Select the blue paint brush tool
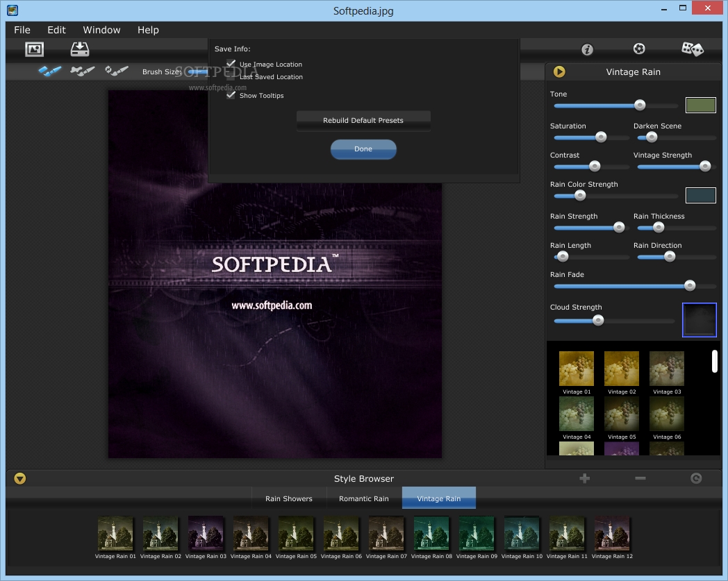Viewport: 728px width, 581px height. [x=50, y=71]
